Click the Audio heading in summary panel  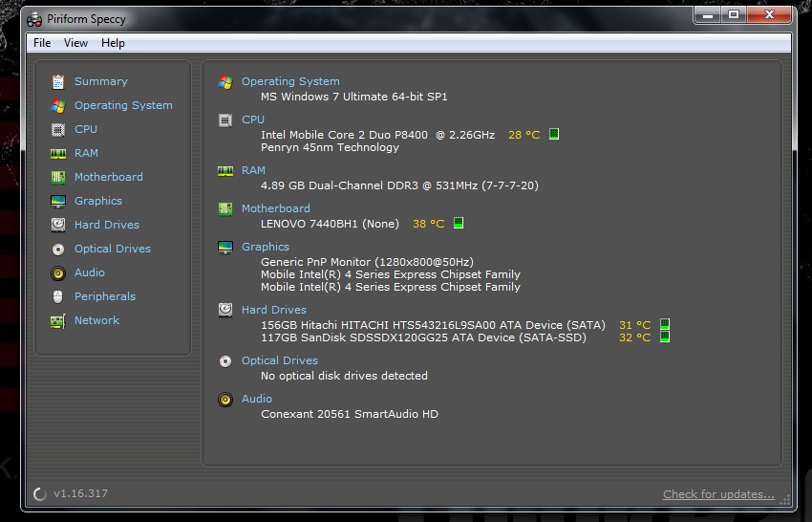tap(256, 399)
